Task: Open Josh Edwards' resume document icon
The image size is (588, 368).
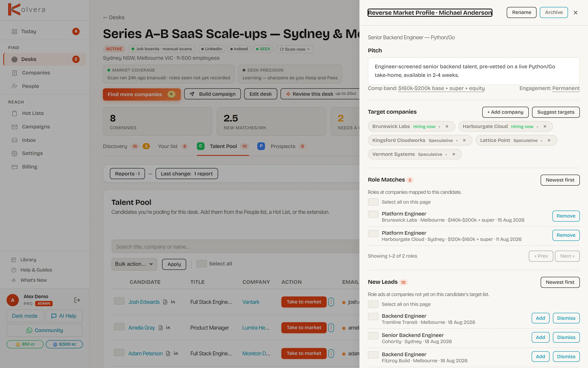Action: [165, 302]
